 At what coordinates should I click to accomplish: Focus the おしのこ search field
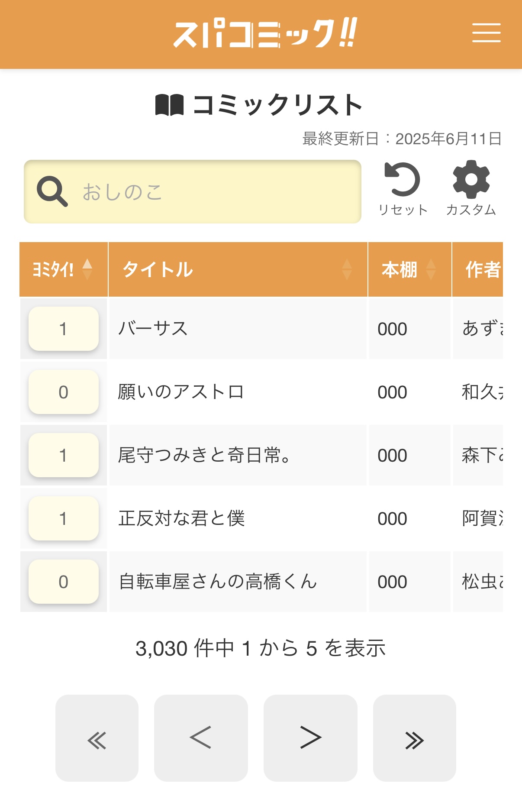(x=193, y=191)
